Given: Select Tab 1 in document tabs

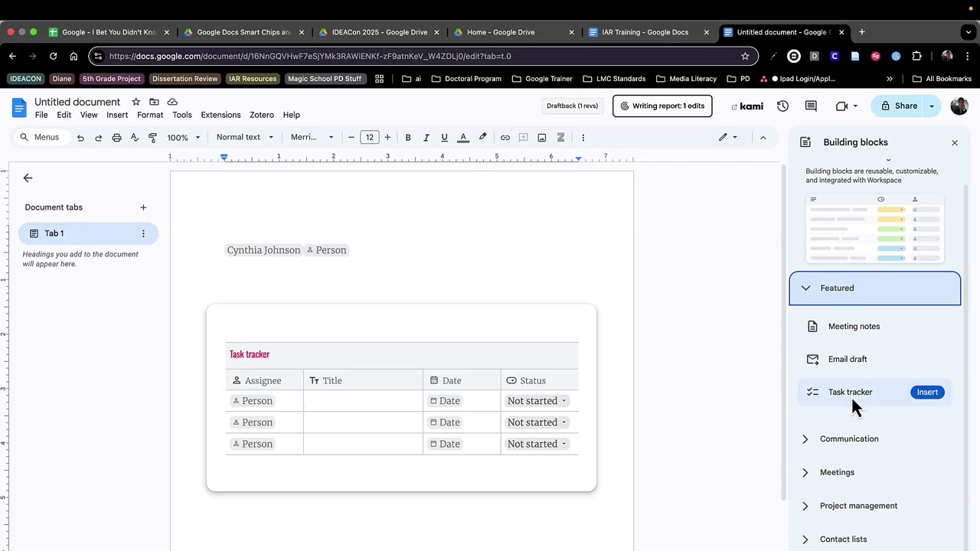Looking at the screenshot, I should click(88, 233).
